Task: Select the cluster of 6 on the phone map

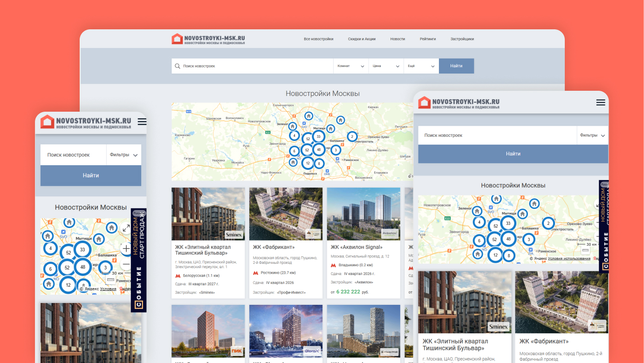Action: pyautogui.click(x=50, y=269)
